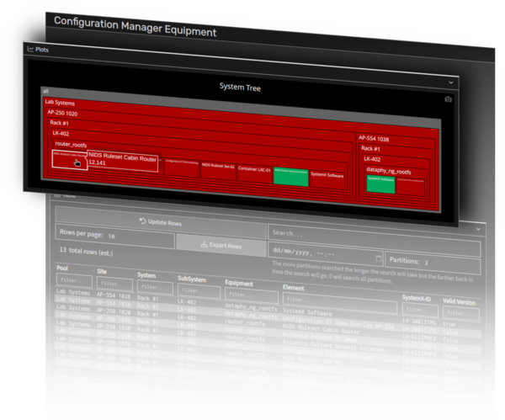Click the Plots chart icon in panel header
Viewport: 505px width, 420px height.
click(31, 50)
